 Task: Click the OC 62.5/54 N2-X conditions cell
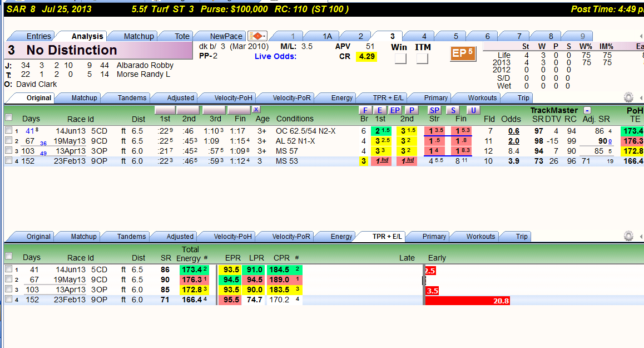pyautogui.click(x=305, y=131)
